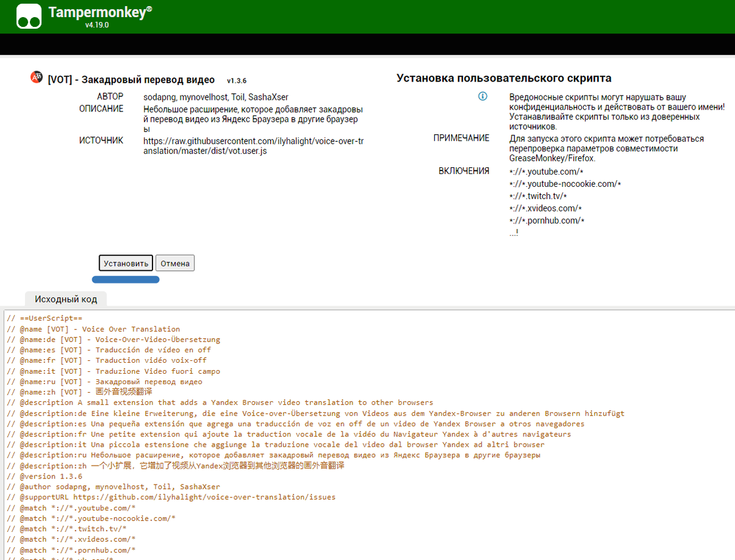Click the Tampermonkey logo icon
Image resolution: width=735 pixels, height=560 pixels.
pos(29,17)
